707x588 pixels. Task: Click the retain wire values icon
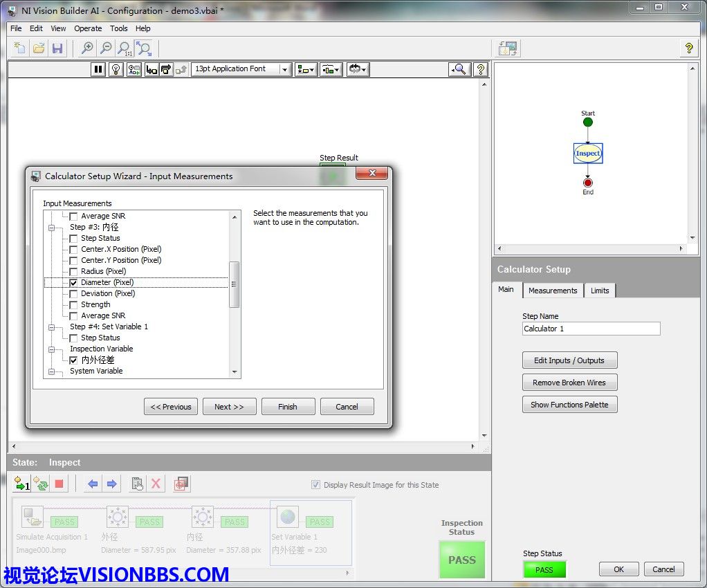coord(134,69)
